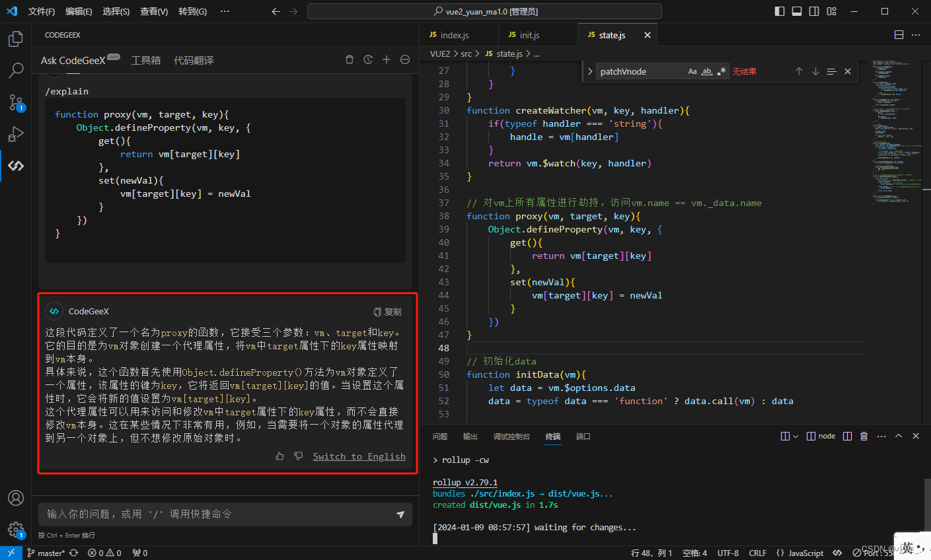Open the terminal profile dropdown chevron
The image size is (931, 560).
tap(795, 436)
